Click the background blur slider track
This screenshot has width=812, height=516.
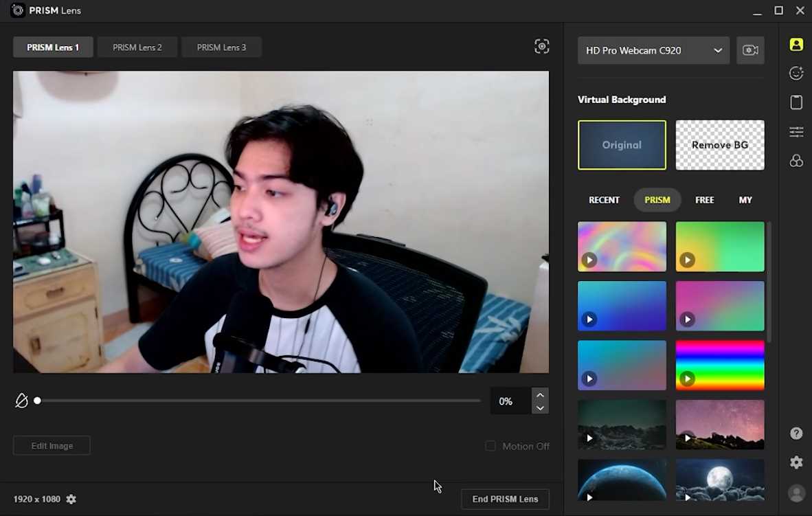[258, 401]
